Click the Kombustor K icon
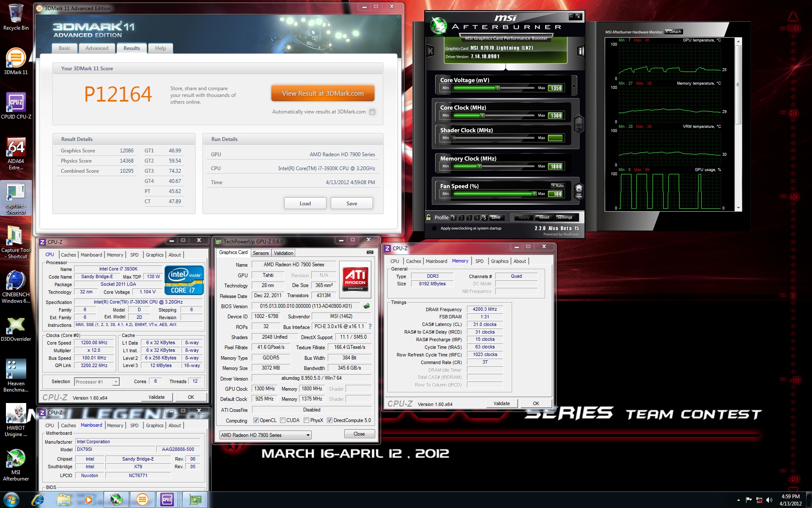 [431, 51]
